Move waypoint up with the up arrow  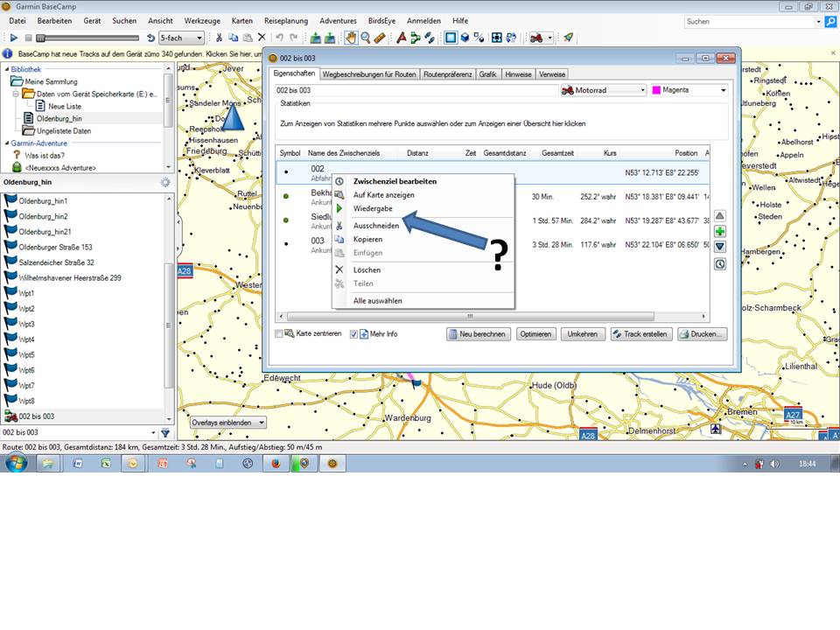pos(719,215)
